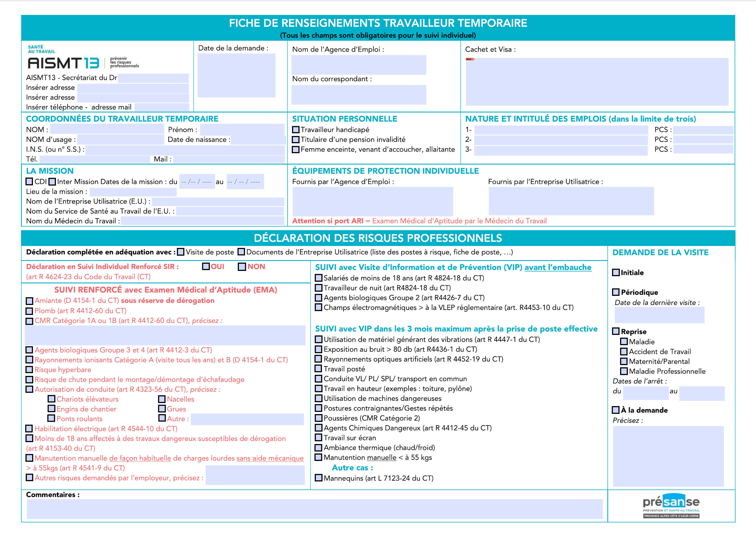Image resolution: width=756 pixels, height=536 pixels.
Task: Check the Travailleur handicapé box
Action: tap(296, 130)
